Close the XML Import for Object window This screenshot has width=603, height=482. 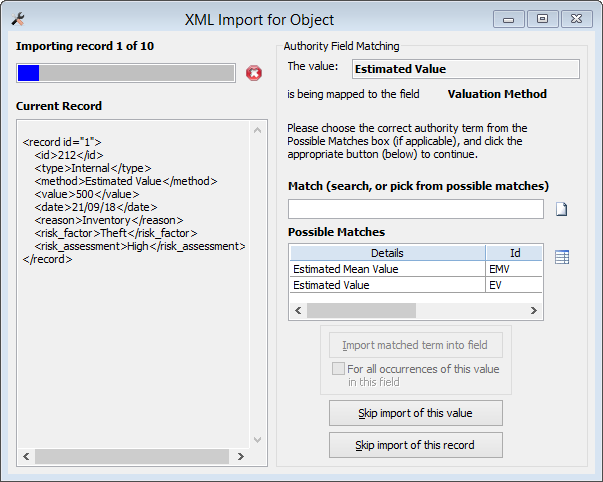[576, 19]
